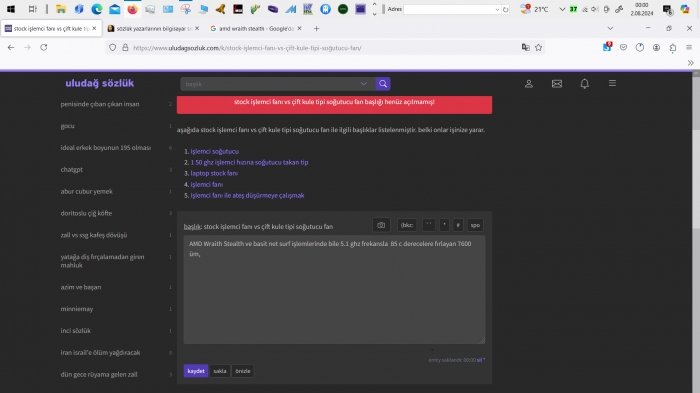The height and width of the screenshot is (393, 700).
Task: Bookmark this page with star icon
Action: pyautogui.click(x=538, y=47)
